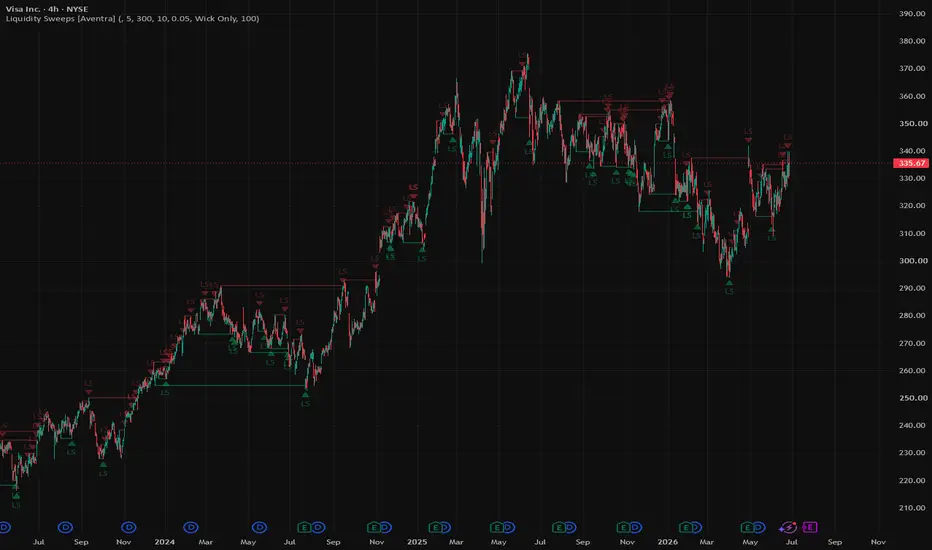Click the earnings marker near May 2026
The height and width of the screenshot is (550, 932).
(747, 527)
